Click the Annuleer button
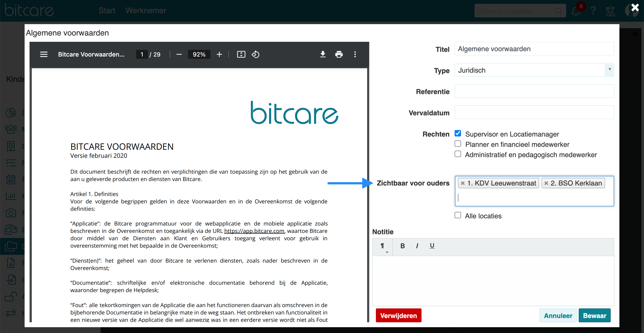Viewport: 644px width, 333px height. click(558, 316)
